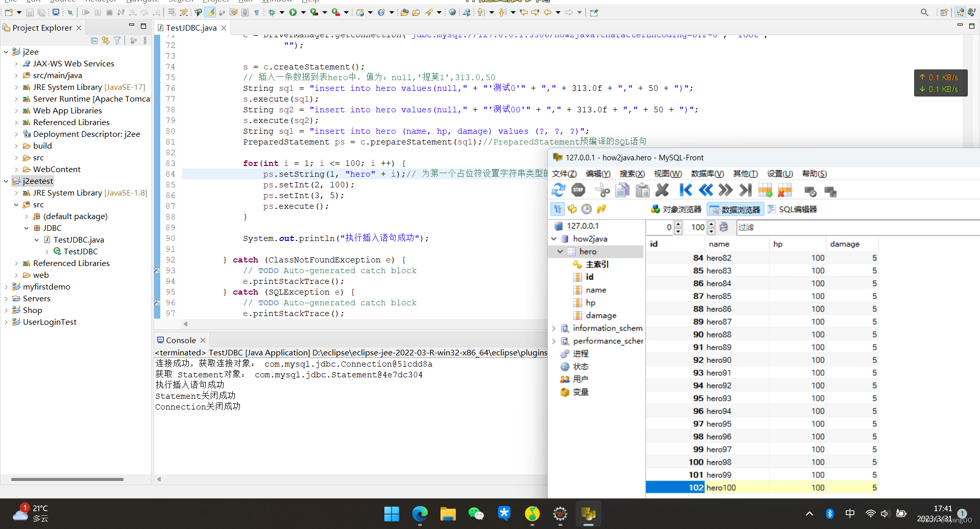The image size is (980, 529).
Task: Click the editor horizontal scrollbar left arrow
Action: click(185, 324)
